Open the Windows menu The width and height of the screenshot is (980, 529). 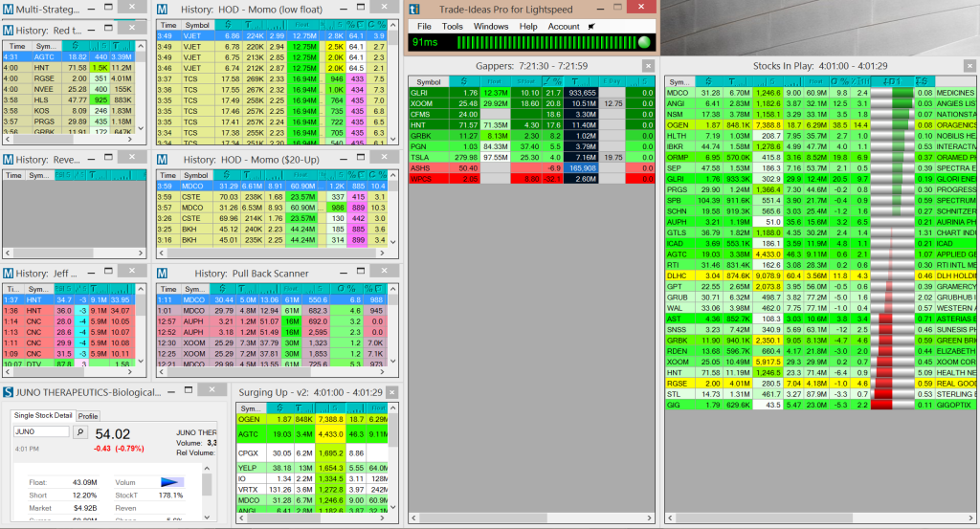pyautogui.click(x=491, y=26)
